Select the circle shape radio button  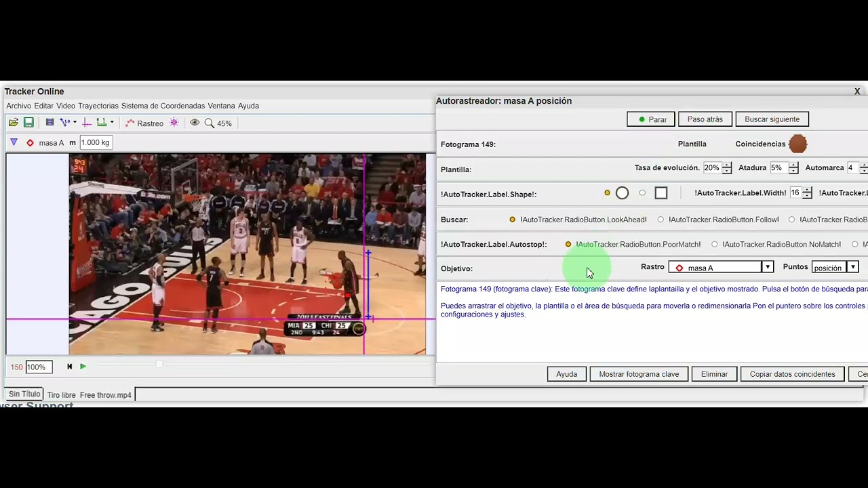[x=608, y=193]
